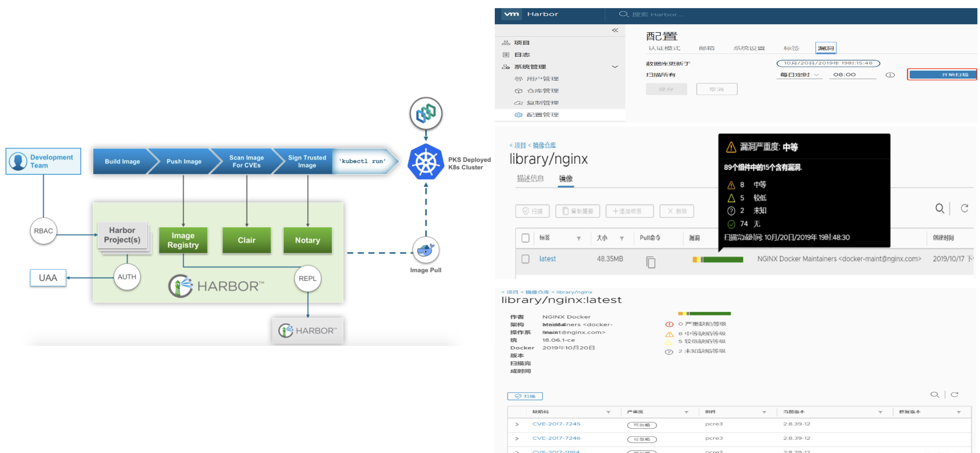This screenshot has height=453, width=980.
Task: Open the latest tag link
Action: [x=548, y=259]
